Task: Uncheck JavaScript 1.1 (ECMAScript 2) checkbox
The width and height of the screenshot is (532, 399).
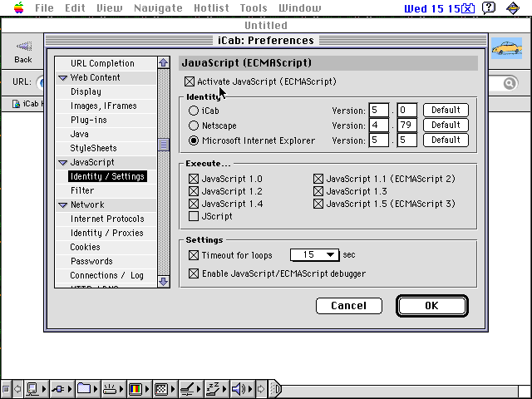Action: click(318, 179)
